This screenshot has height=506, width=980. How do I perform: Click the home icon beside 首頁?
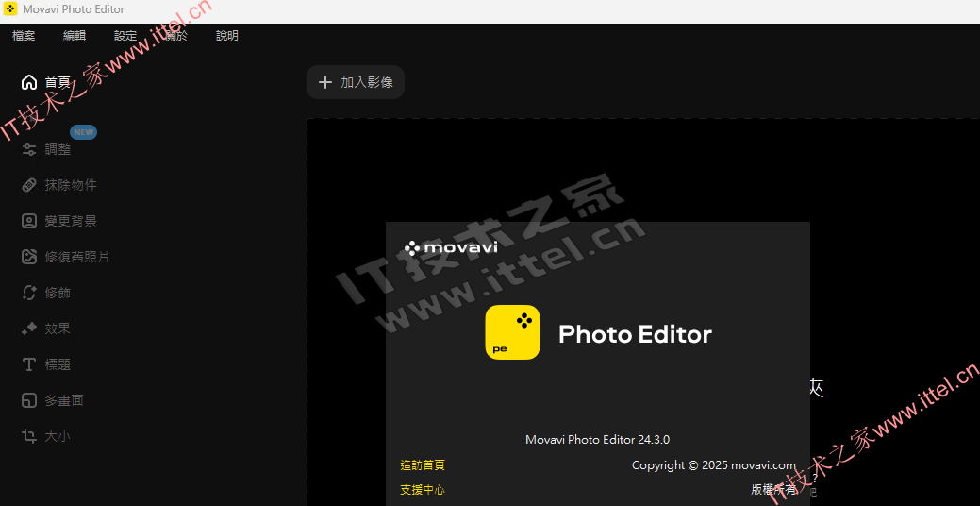28,82
